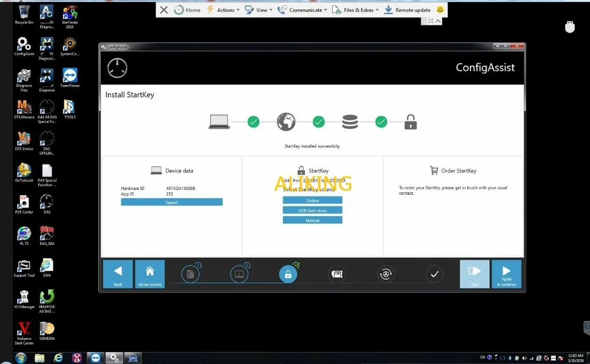Open the Files & Extras menu

click(355, 10)
